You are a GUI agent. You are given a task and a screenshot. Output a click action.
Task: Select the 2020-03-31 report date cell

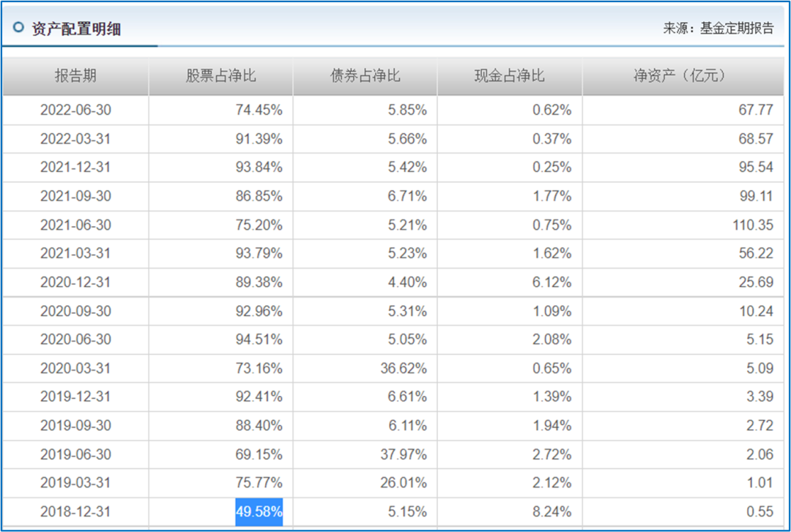pyautogui.click(x=75, y=368)
